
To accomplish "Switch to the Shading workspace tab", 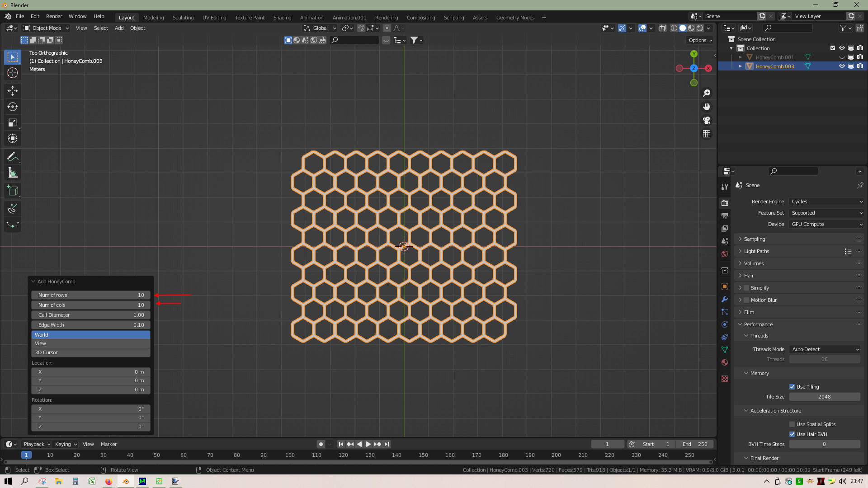I will click(x=282, y=18).
